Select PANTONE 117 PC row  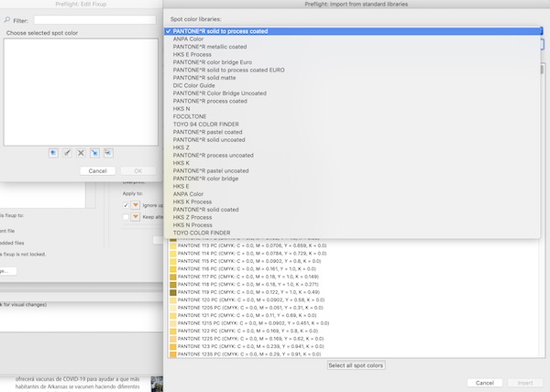(354, 277)
